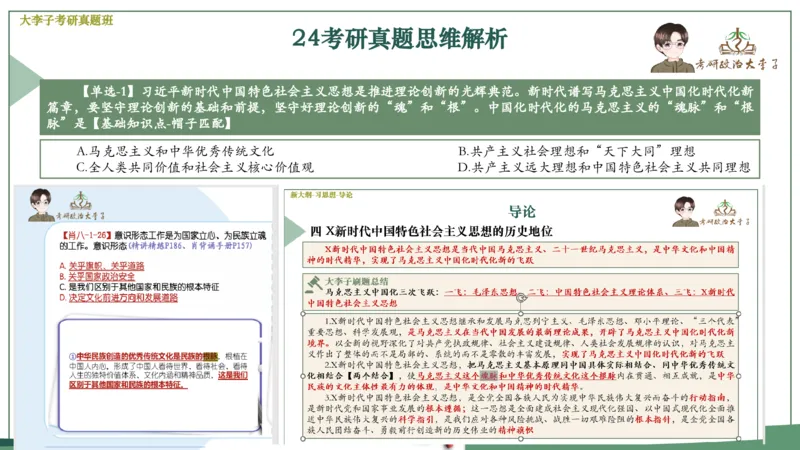This screenshot has width=800, height=450.
Task: Click the 【两个结合】 tag in paragraph 2
Action: click(370, 376)
